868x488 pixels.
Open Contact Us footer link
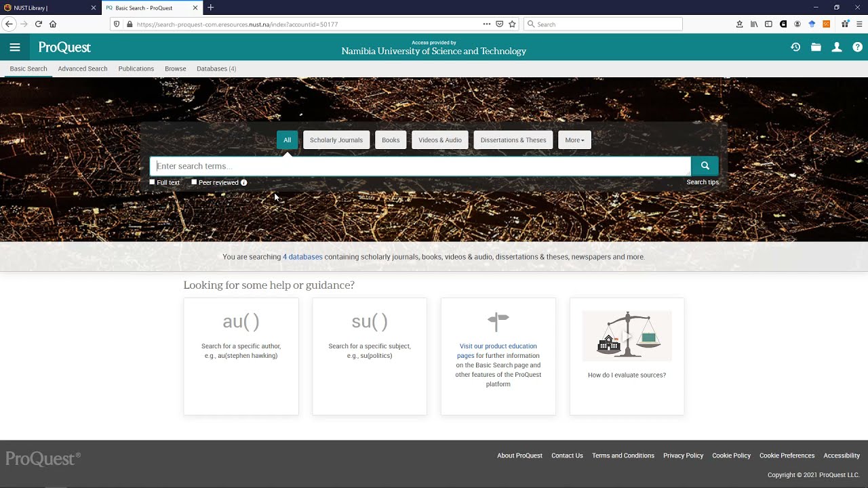[567, 455]
